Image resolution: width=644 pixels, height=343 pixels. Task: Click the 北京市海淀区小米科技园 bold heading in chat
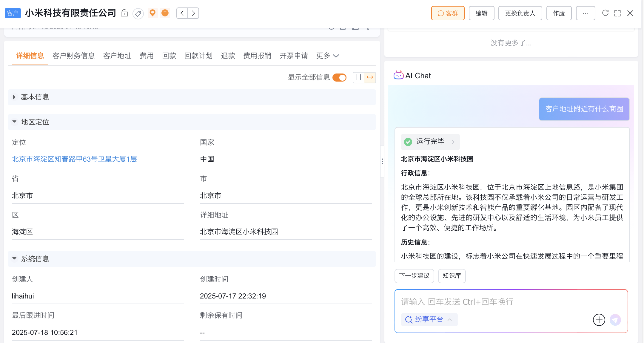[437, 159]
